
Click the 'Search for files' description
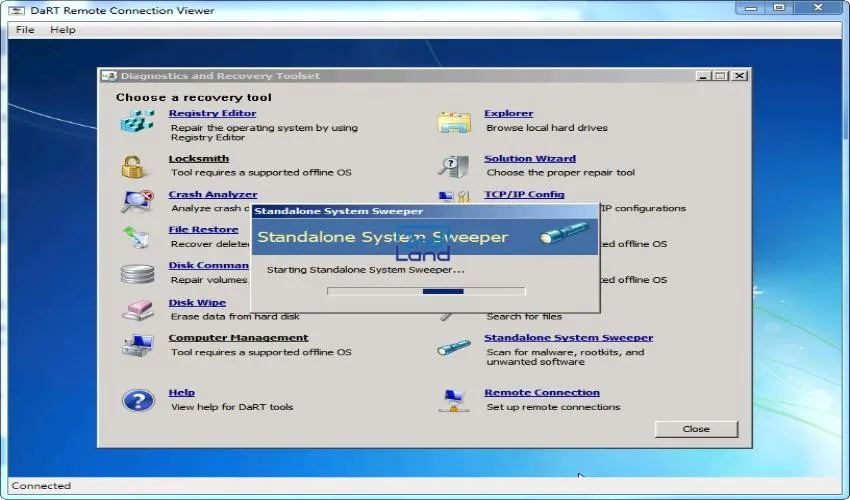pyautogui.click(x=524, y=316)
